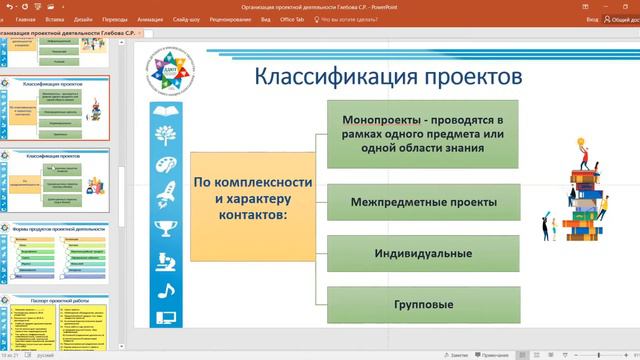
Task: Click the trophy cup icon in blue sidebar
Action: pos(166,229)
